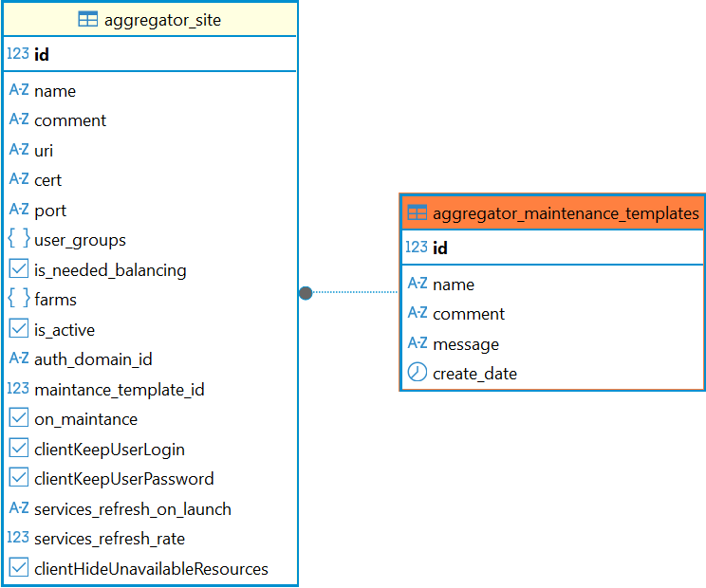Select the id key in maintenance templates table
This screenshot has height=588, width=706.
point(440,248)
